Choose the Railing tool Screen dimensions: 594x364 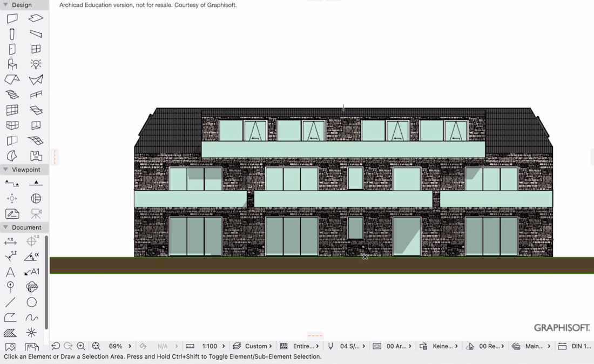pos(36,95)
